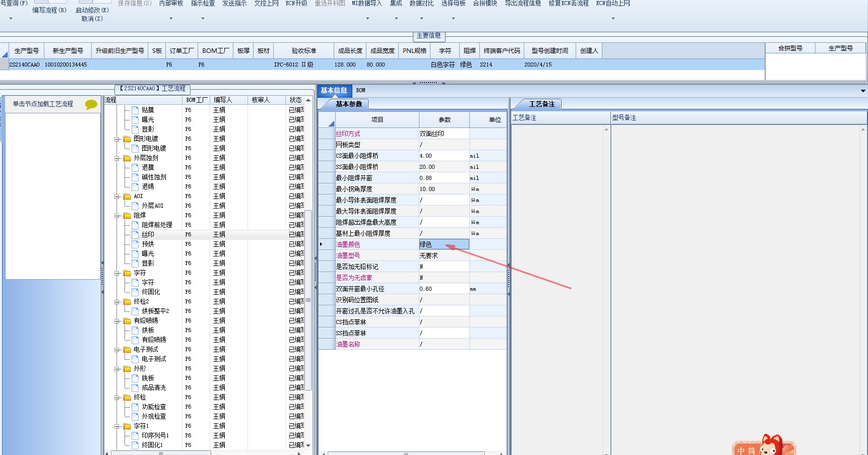Click the 合拼模块 toolbar button
The image size is (868, 455).
pyautogui.click(x=485, y=4)
